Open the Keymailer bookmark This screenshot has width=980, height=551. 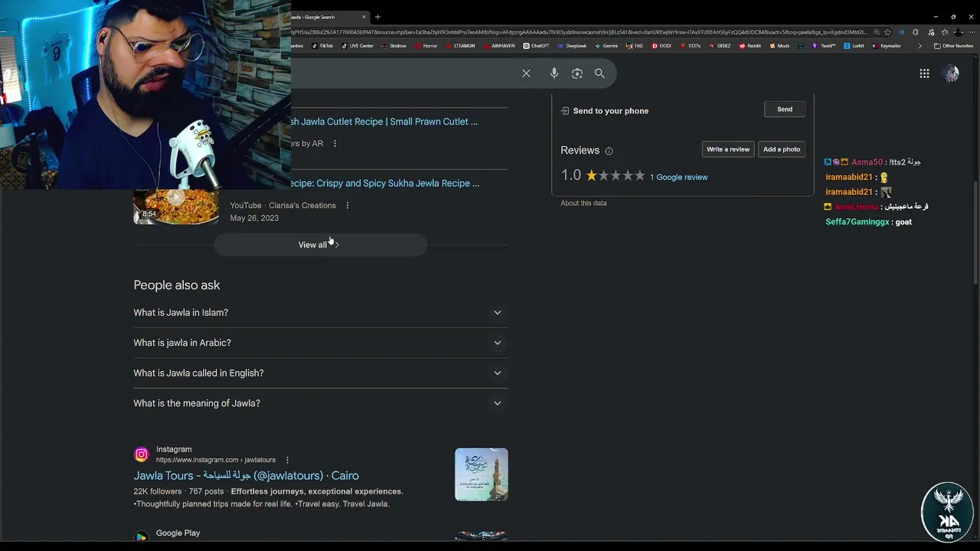coord(887,46)
